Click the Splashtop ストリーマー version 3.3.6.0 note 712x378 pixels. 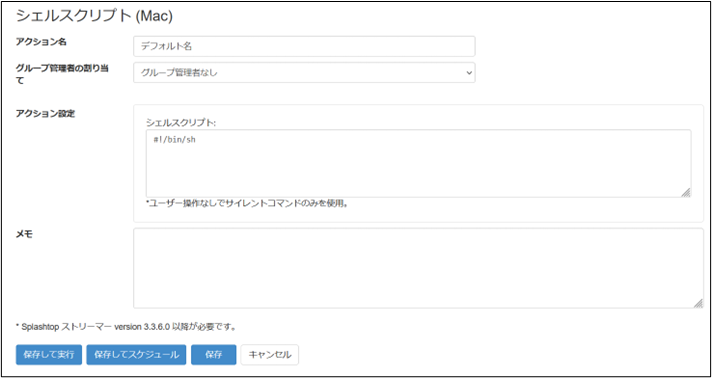(126, 327)
